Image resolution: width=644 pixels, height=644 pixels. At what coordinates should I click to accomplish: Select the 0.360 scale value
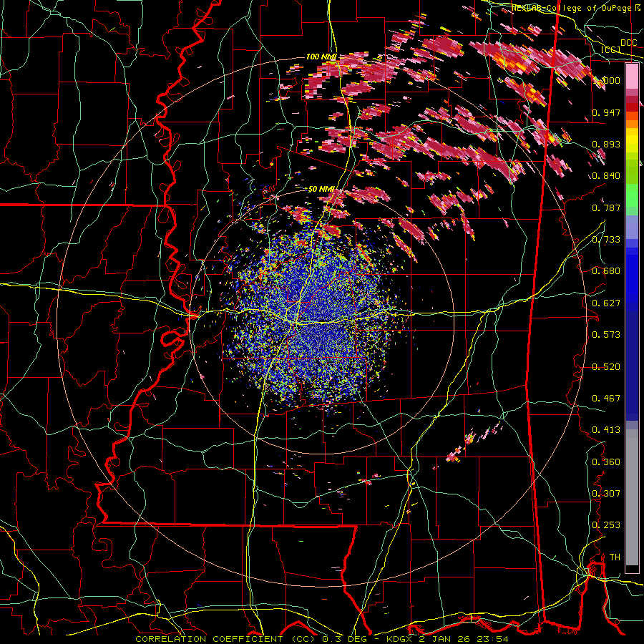[606, 462]
